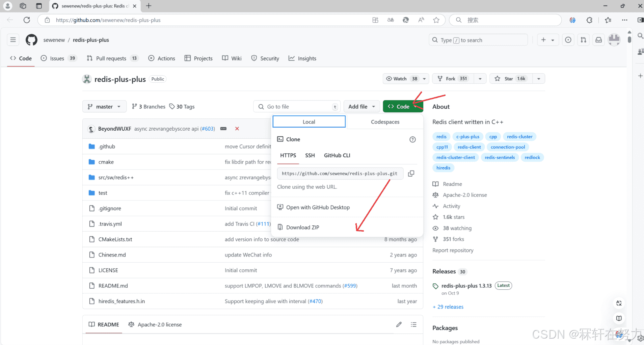Click the browser address bar URL
644x345 pixels.
click(108, 20)
